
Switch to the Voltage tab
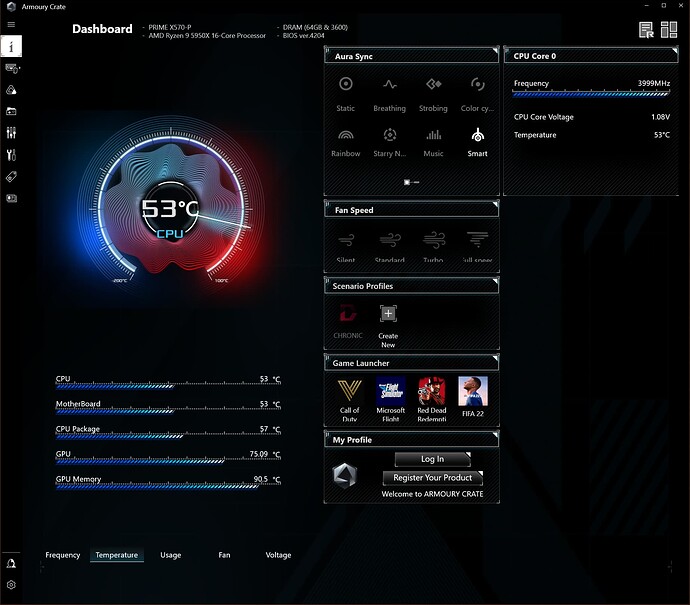278,555
